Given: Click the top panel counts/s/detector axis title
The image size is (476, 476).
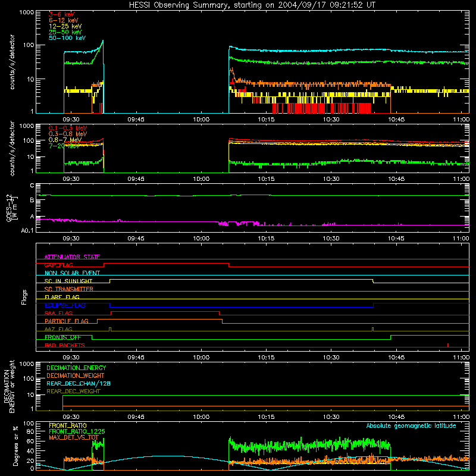Looking at the screenshot, I should click(x=12, y=62).
